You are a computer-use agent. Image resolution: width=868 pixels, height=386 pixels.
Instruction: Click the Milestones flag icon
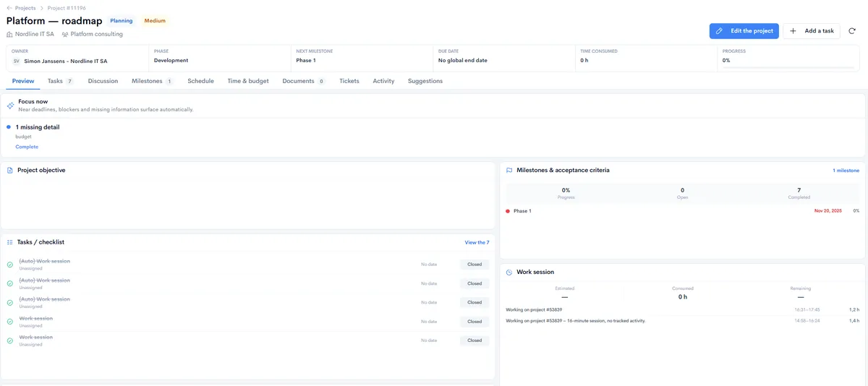[x=509, y=171]
